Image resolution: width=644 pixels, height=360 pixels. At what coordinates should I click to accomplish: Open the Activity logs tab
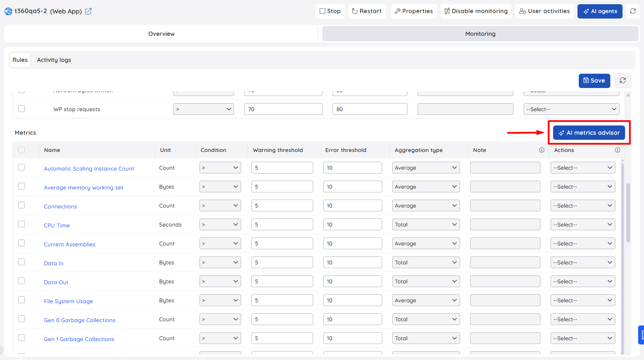(54, 60)
